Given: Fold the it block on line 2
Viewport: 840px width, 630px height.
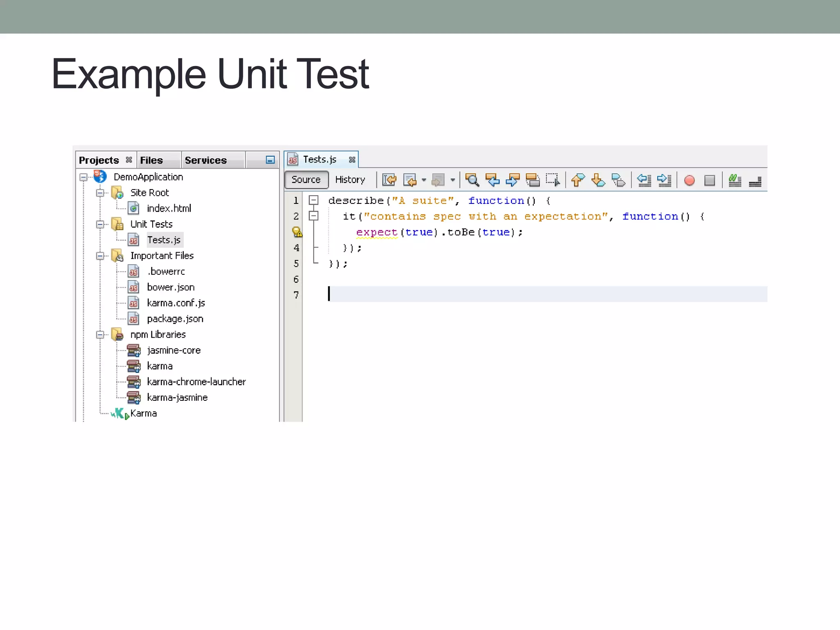Looking at the screenshot, I should pyautogui.click(x=314, y=216).
